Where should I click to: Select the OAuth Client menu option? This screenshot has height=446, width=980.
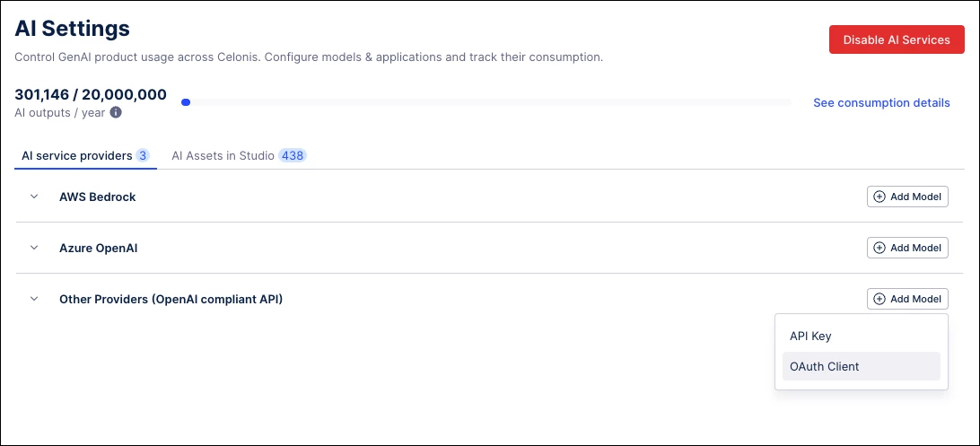click(x=824, y=366)
